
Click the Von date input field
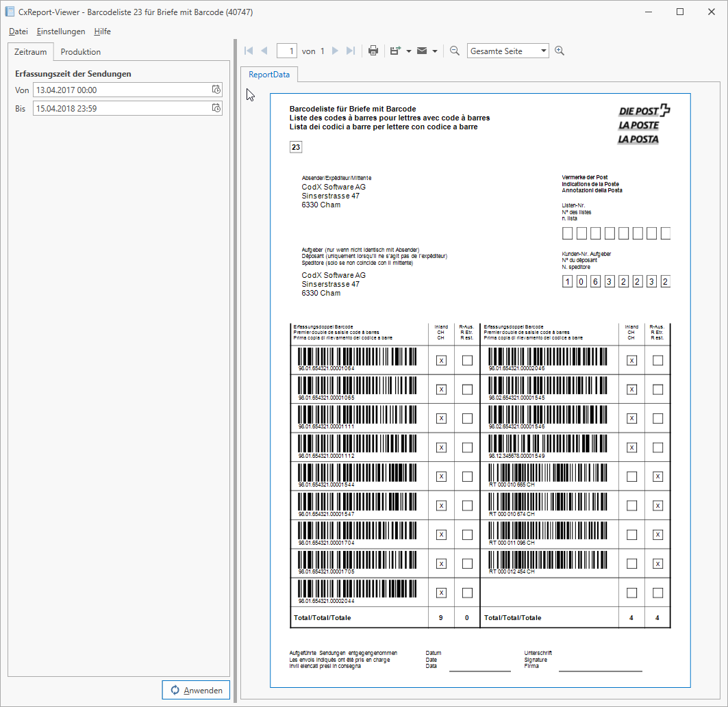pos(127,90)
